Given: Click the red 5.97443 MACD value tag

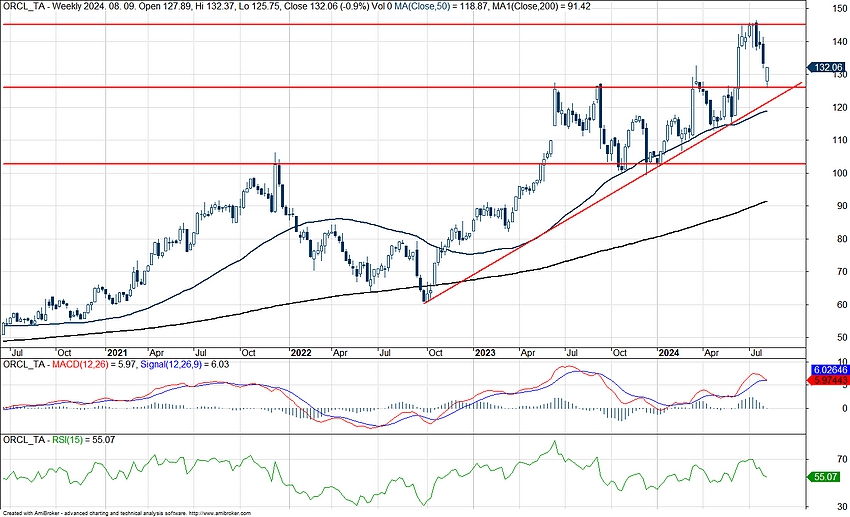Looking at the screenshot, I should (828, 381).
